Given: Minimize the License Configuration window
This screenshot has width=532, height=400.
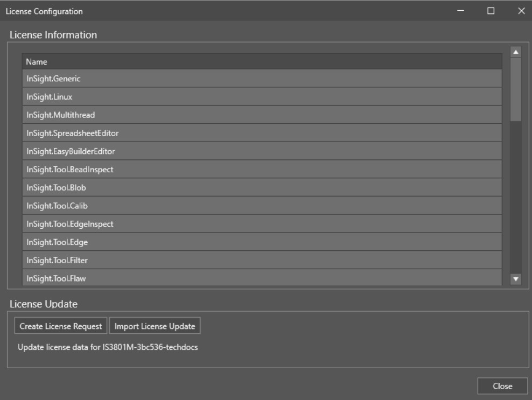Looking at the screenshot, I should tap(460, 11).
